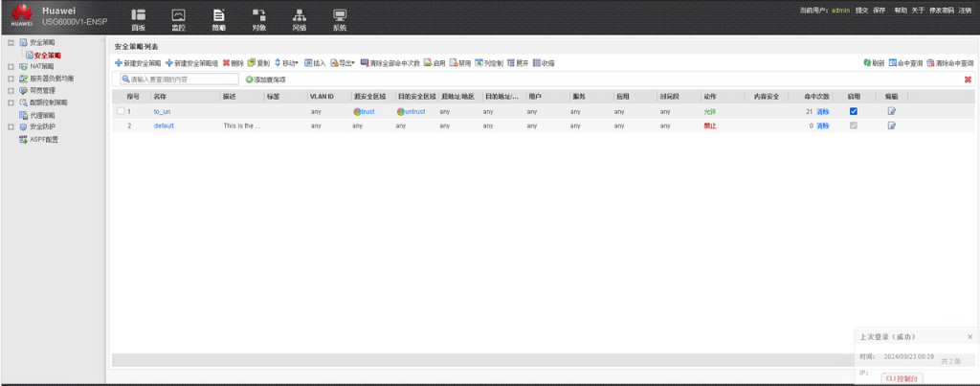Select the checkbox for row 1 to_un

pos(121,112)
